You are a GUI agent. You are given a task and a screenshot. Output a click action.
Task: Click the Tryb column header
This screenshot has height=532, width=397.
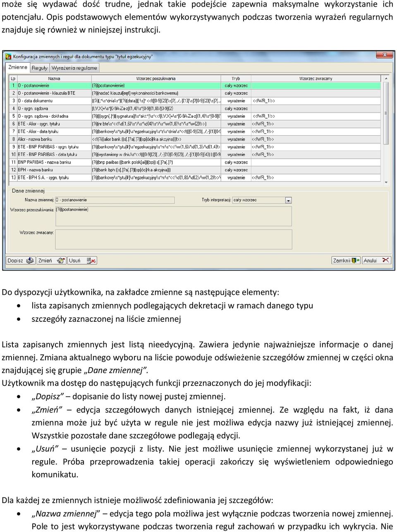(x=236, y=78)
